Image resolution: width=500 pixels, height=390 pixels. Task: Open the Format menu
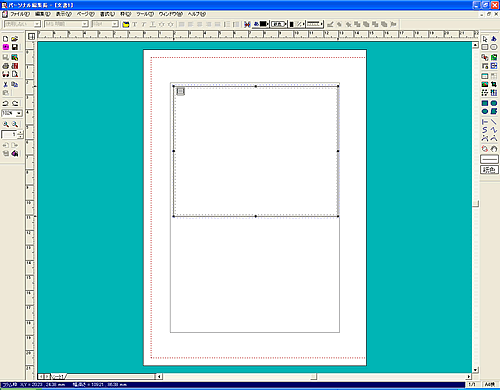pyautogui.click(x=107, y=14)
